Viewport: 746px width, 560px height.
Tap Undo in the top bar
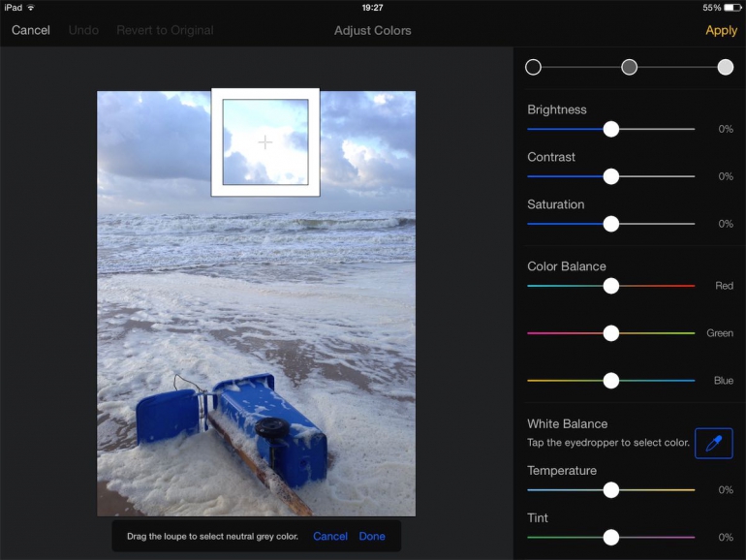point(83,30)
